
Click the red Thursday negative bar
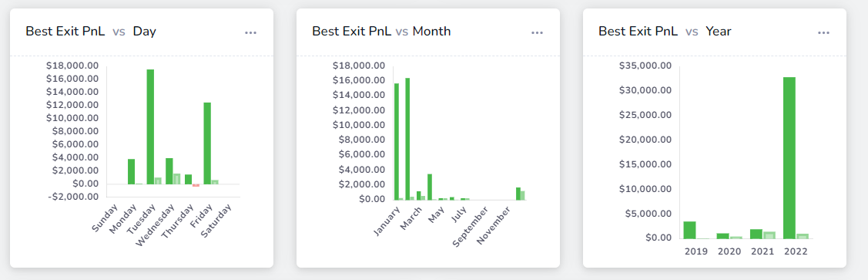[196, 185]
